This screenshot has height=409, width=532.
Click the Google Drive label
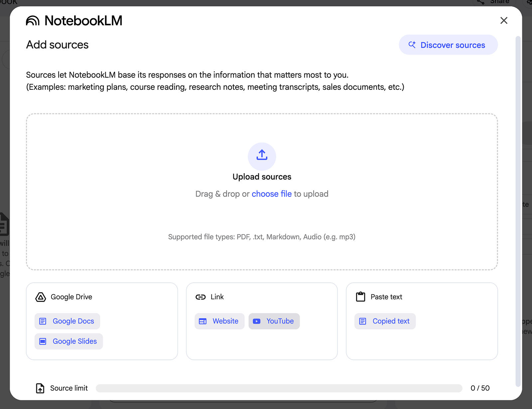click(71, 297)
